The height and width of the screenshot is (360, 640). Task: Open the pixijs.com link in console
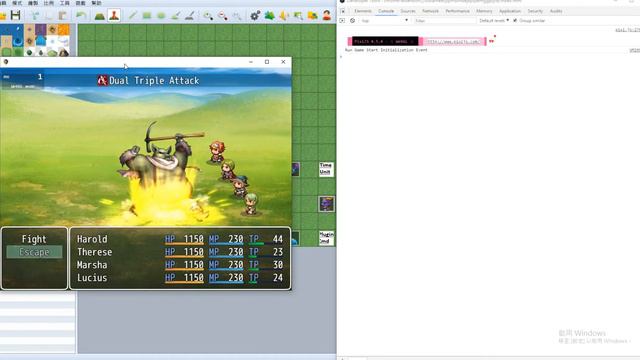click(454, 42)
